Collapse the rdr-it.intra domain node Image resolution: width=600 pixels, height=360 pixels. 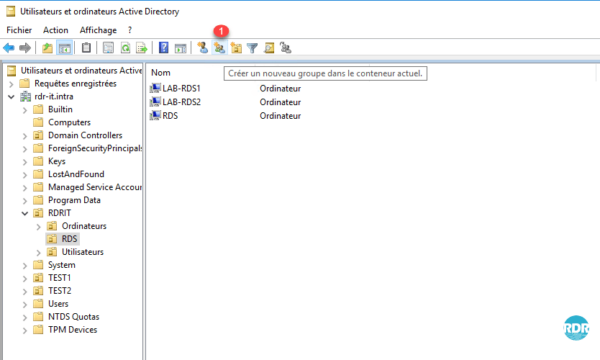tap(11, 97)
